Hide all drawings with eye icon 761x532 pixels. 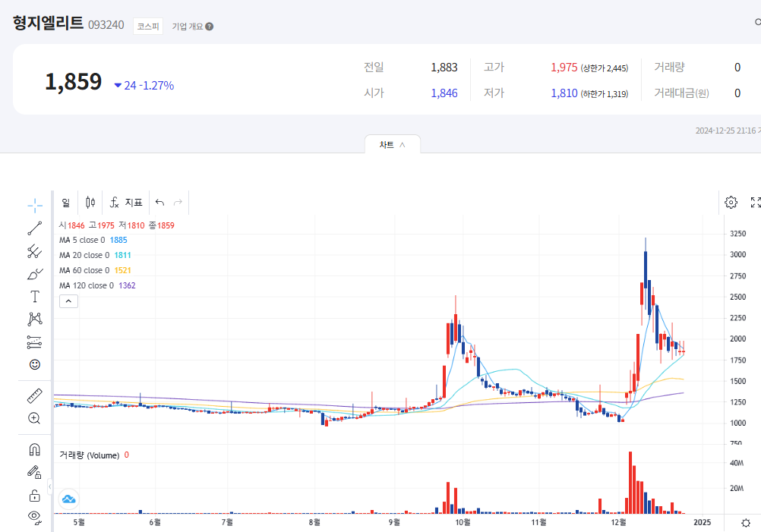click(x=34, y=517)
